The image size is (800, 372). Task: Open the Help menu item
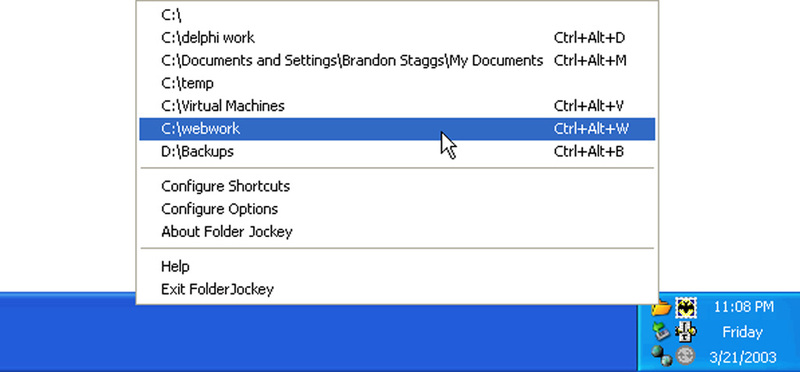point(397,266)
